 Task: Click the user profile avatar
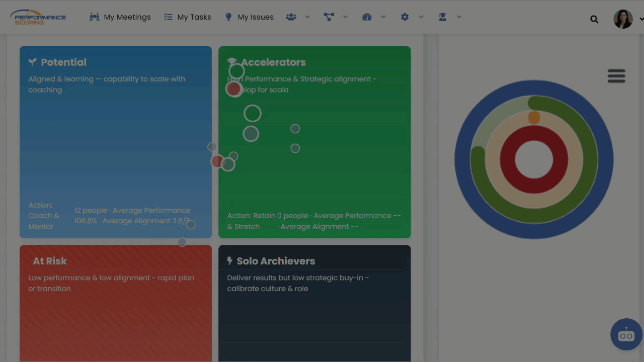[623, 19]
